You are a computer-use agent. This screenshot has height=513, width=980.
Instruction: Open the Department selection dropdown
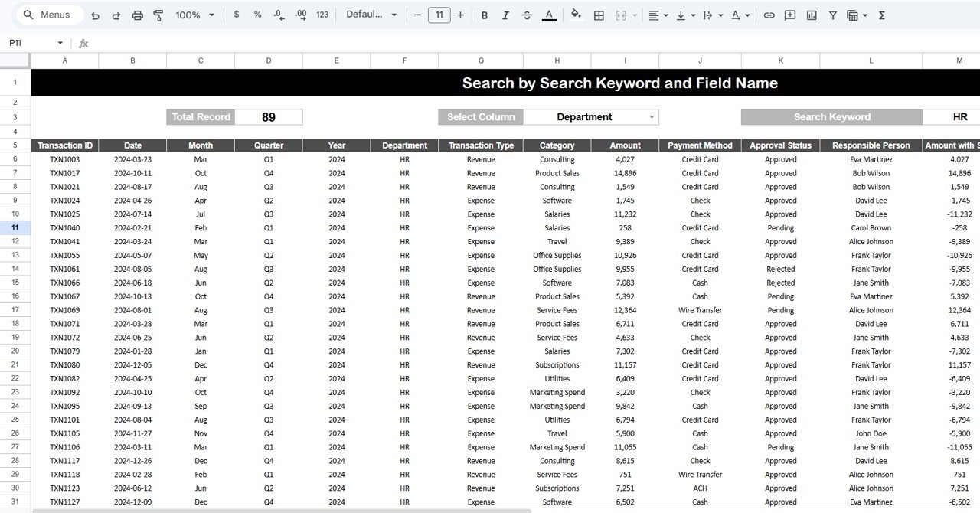[590, 116]
